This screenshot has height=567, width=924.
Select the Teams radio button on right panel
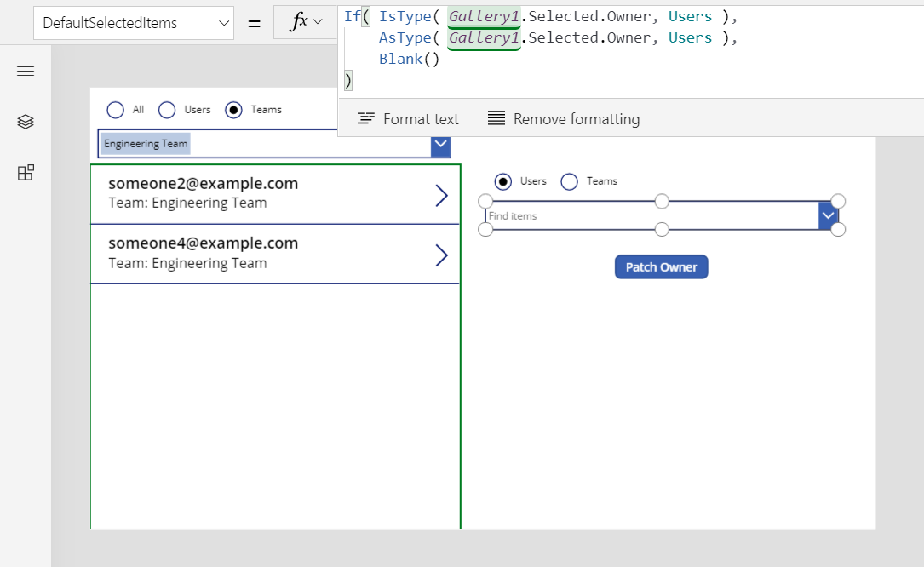coord(568,180)
